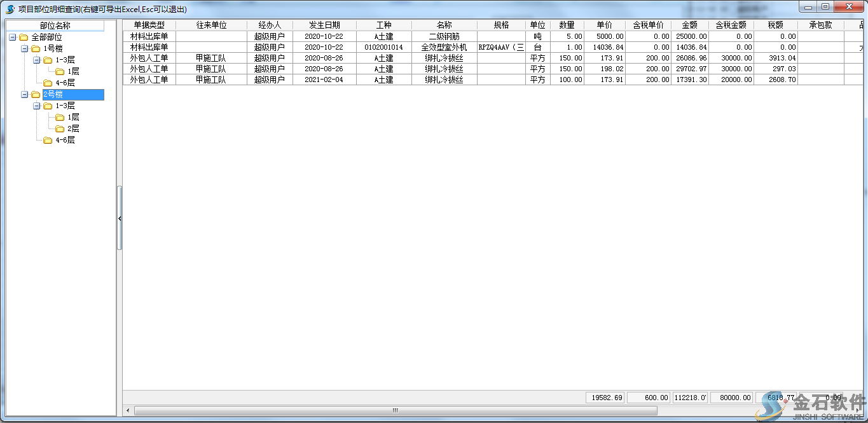Click the 单据类型 column header

click(149, 25)
